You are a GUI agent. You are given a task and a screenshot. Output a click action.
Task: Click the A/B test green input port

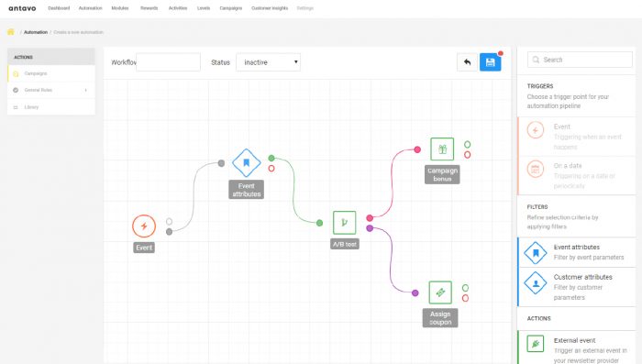(x=319, y=223)
